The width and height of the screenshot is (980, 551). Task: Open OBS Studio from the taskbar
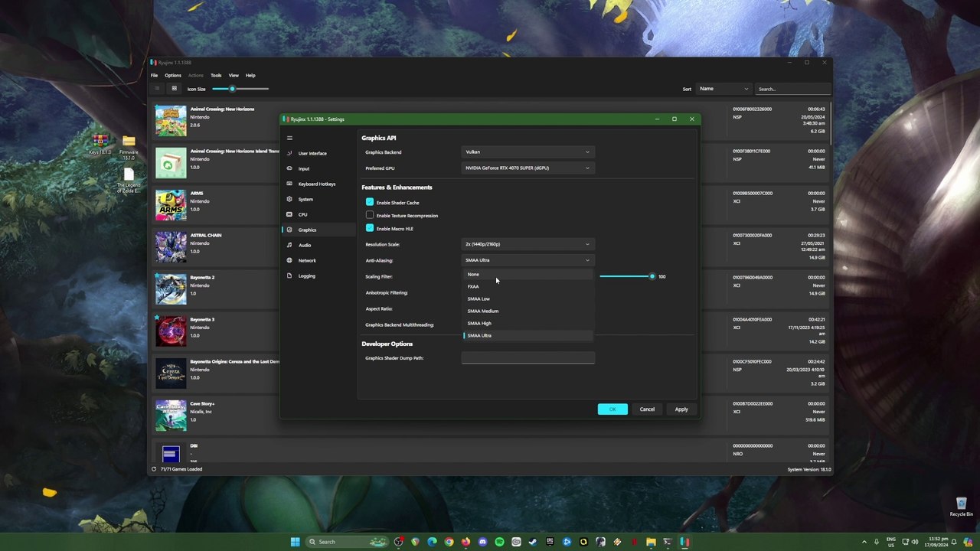point(398,542)
